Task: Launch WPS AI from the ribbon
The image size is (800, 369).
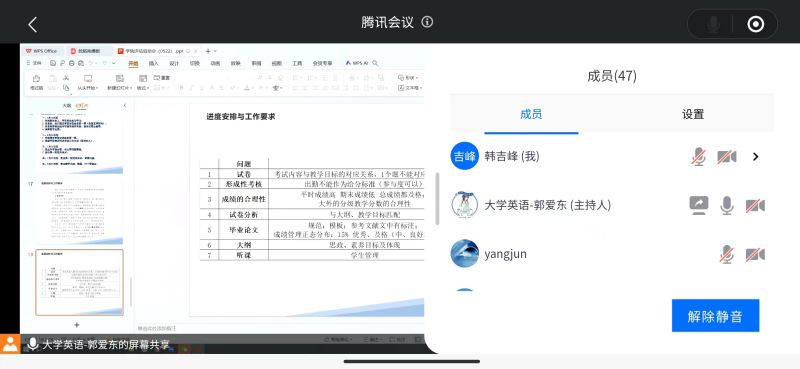Action: [x=357, y=63]
